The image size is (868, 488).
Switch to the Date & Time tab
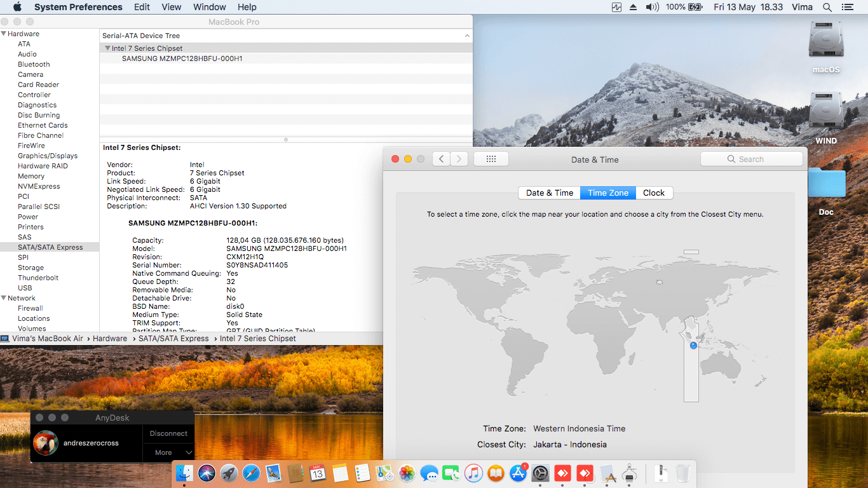coord(549,193)
